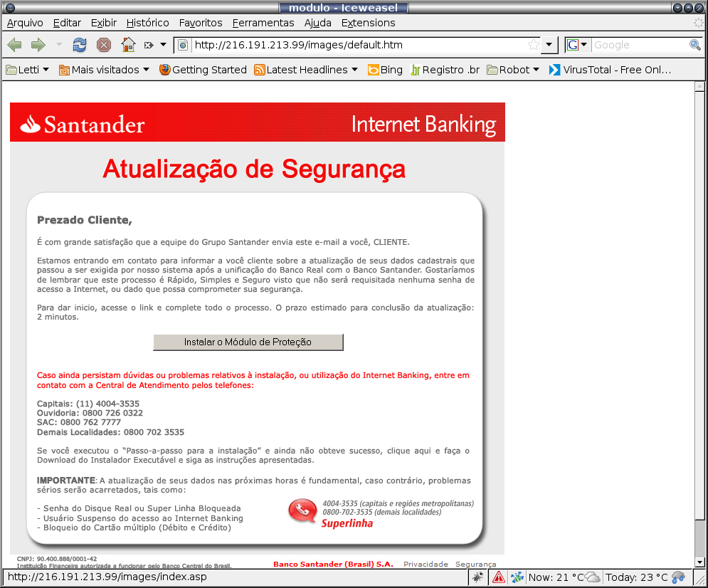Click the green Back arrow

coord(15,45)
